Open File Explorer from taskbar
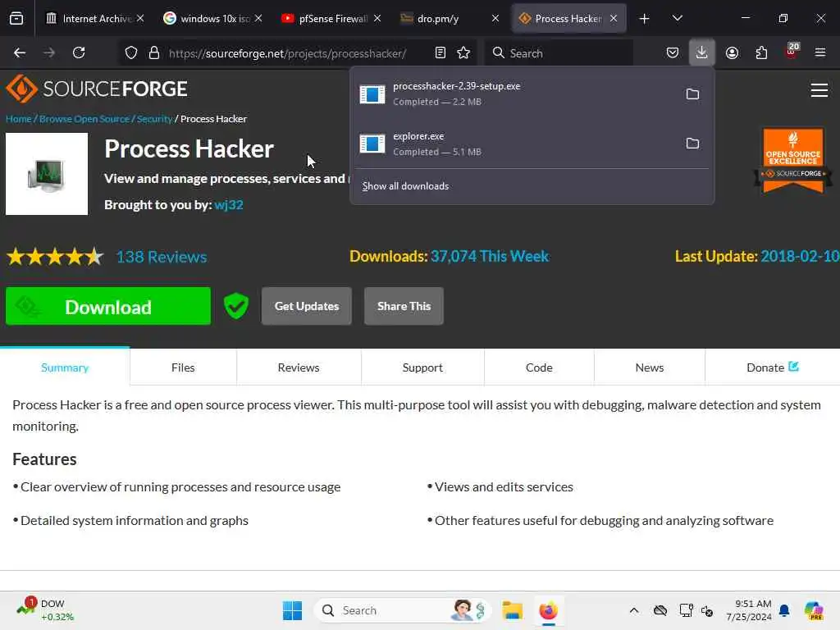Screen dimensions: 840x630 tap(512, 610)
